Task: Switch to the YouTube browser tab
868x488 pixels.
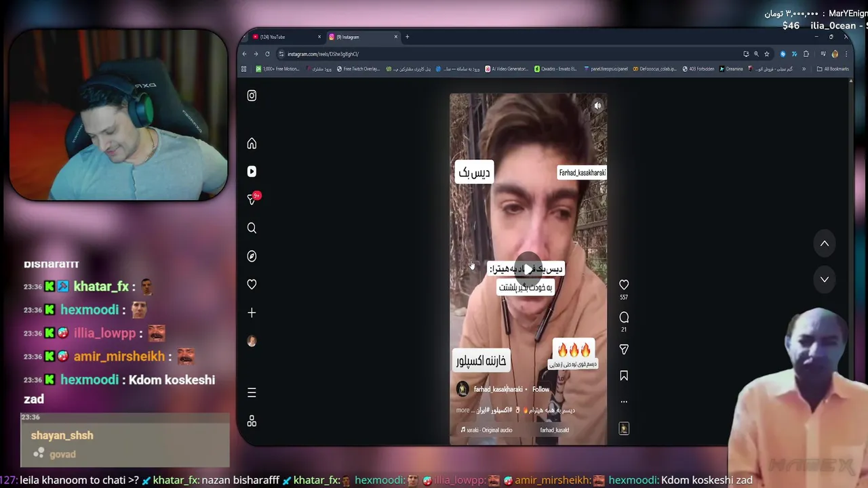Action: (285, 37)
